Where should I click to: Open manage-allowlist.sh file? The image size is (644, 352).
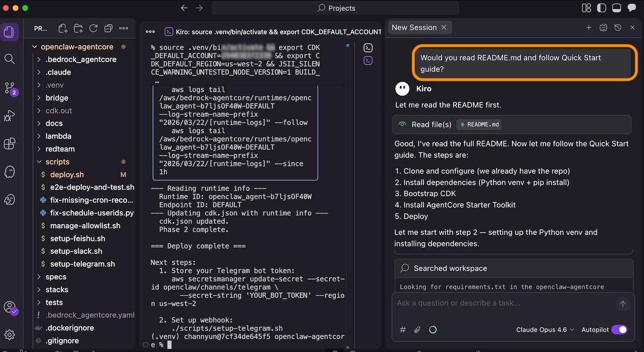click(x=85, y=226)
